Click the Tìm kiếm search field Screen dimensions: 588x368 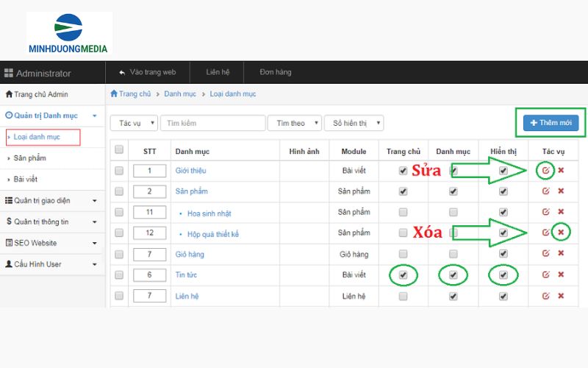(212, 123)
